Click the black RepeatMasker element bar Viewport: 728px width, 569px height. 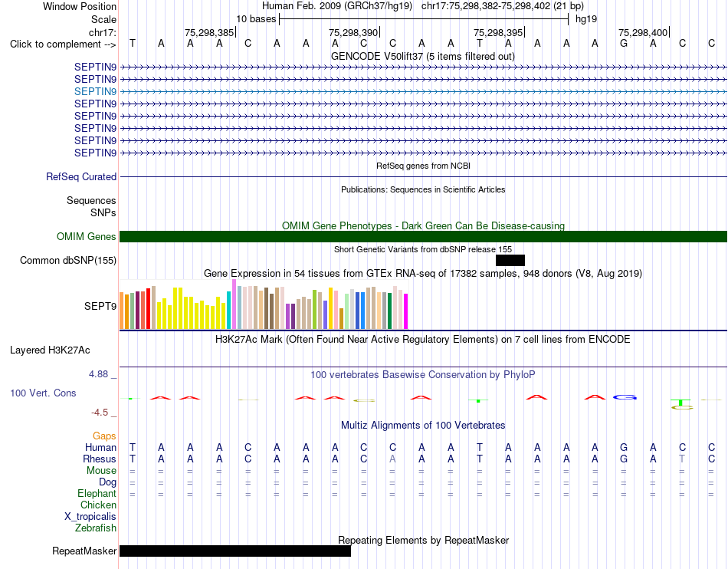click(235, 551)
